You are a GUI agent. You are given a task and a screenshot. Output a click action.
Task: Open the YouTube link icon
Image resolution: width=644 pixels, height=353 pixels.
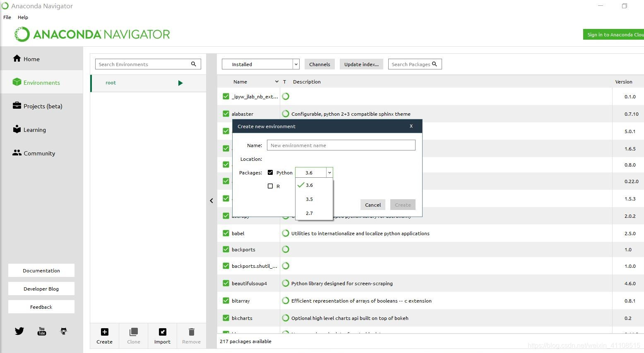(42, 331)
